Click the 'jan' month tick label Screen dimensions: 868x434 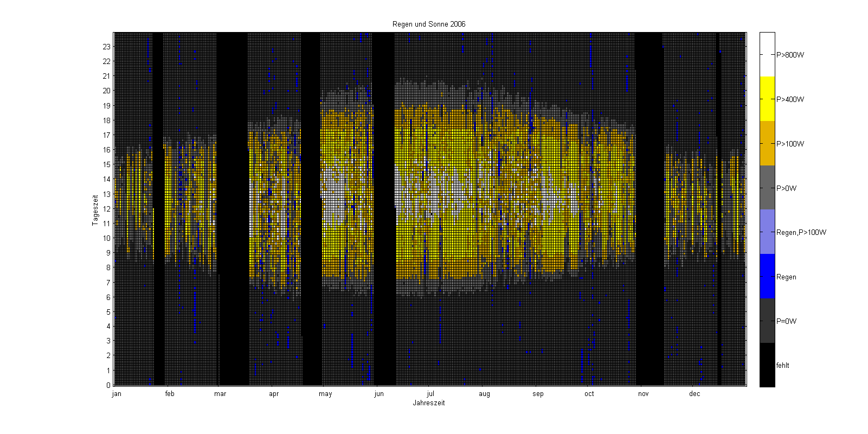117,394
